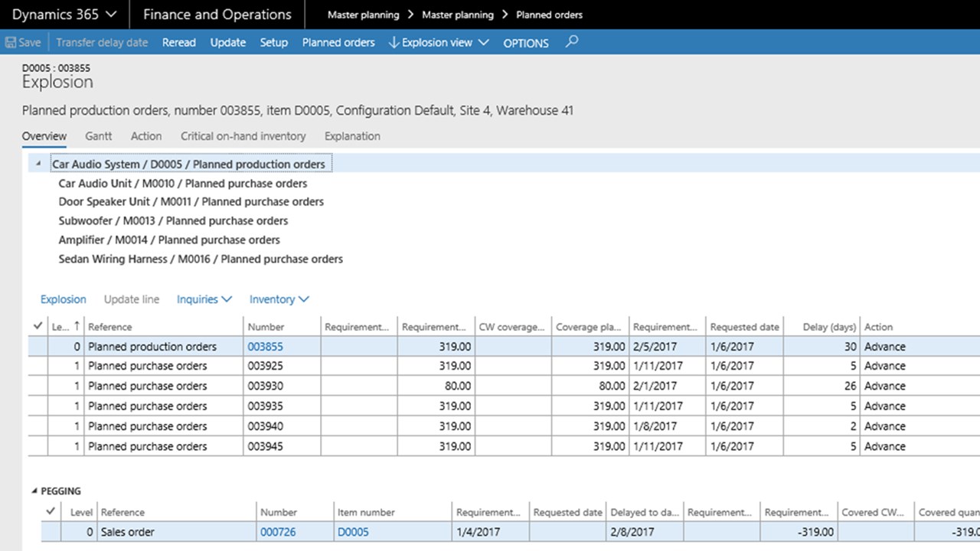This screenshot has width=980, height=551.
Task: Select row checkbox for order 003945
Action: (38, 446)
